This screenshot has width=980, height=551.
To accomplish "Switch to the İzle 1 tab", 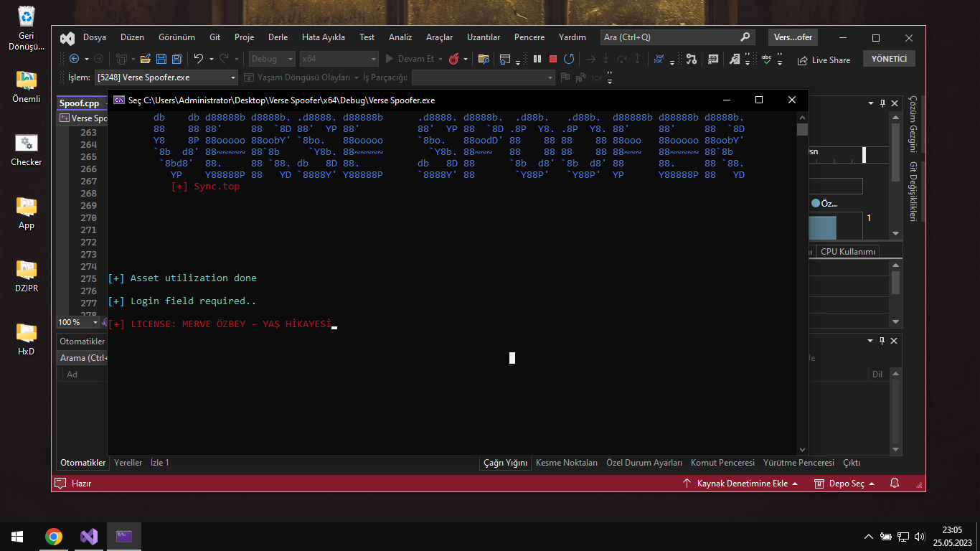I will [x=160, y=463].
